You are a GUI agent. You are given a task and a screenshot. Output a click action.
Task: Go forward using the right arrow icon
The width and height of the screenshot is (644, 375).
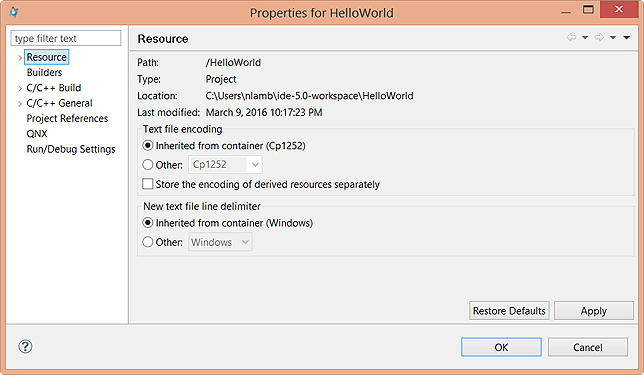point(599,38)
